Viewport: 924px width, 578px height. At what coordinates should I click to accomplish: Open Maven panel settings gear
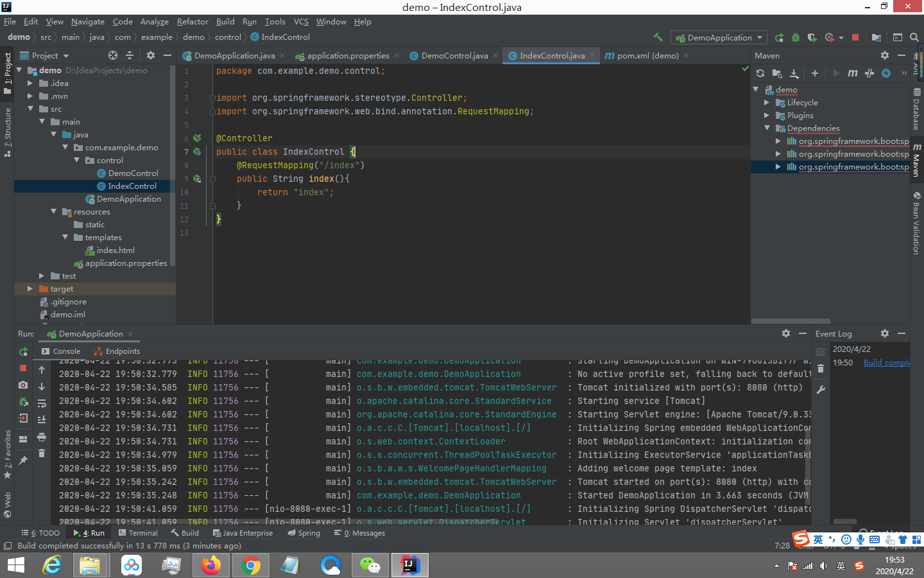point(885,55)
